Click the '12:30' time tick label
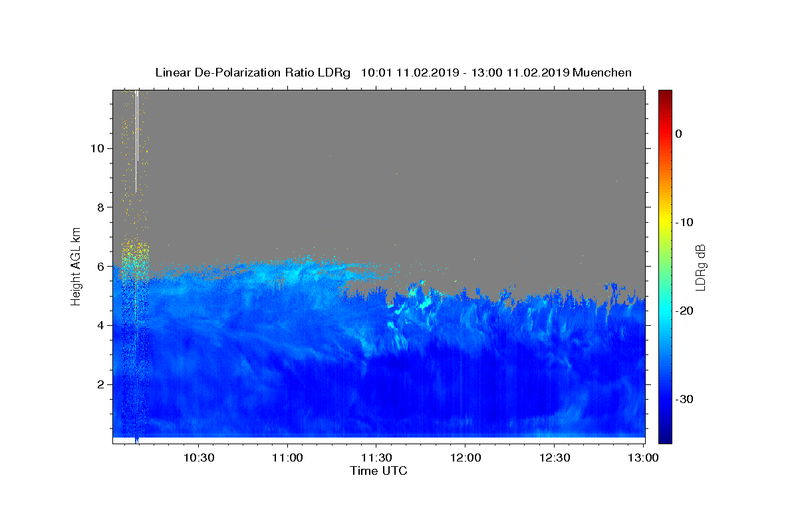The image size is (798, 532). (553, 458)
